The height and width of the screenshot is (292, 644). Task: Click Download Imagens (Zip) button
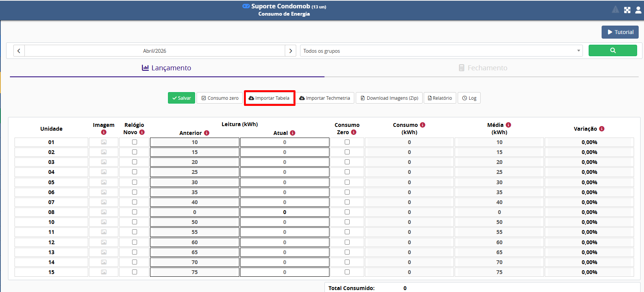[389, 98]
